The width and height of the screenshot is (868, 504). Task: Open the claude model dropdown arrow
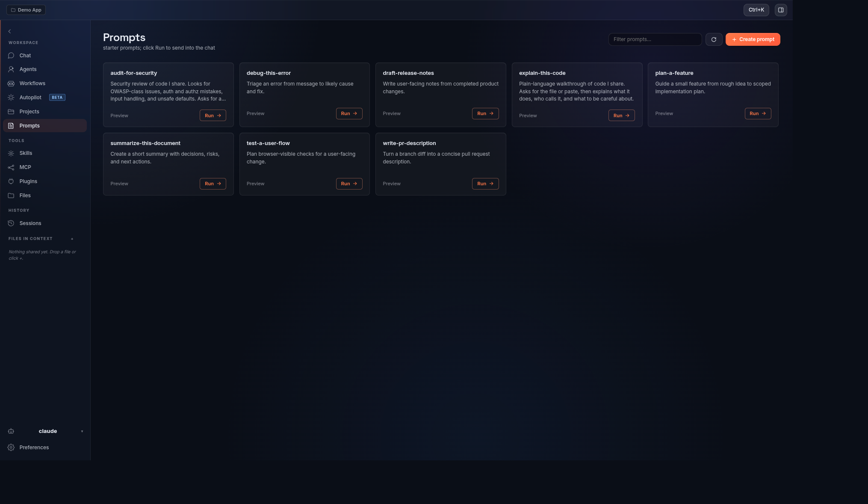[x=82, y=431]
